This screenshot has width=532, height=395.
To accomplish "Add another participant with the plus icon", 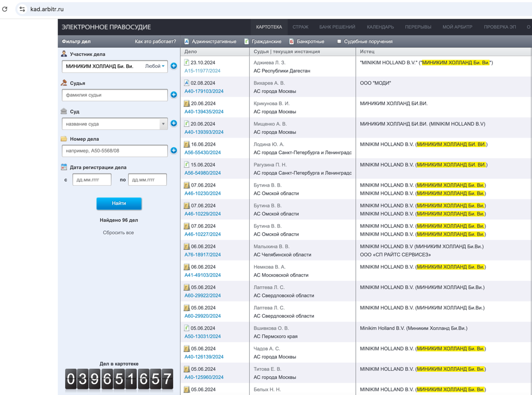I will coord(174,66).
